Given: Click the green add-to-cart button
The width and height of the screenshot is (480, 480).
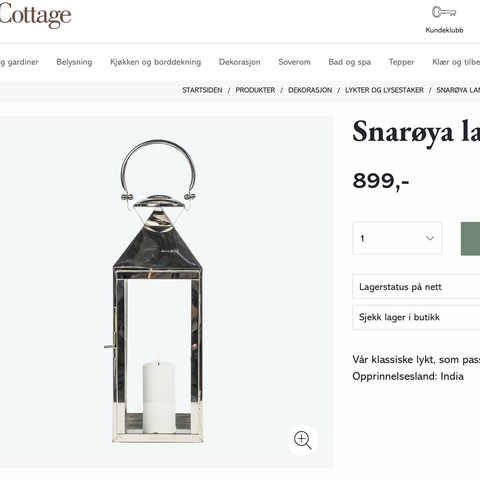Looking at the screenshot, I should 470,239.
